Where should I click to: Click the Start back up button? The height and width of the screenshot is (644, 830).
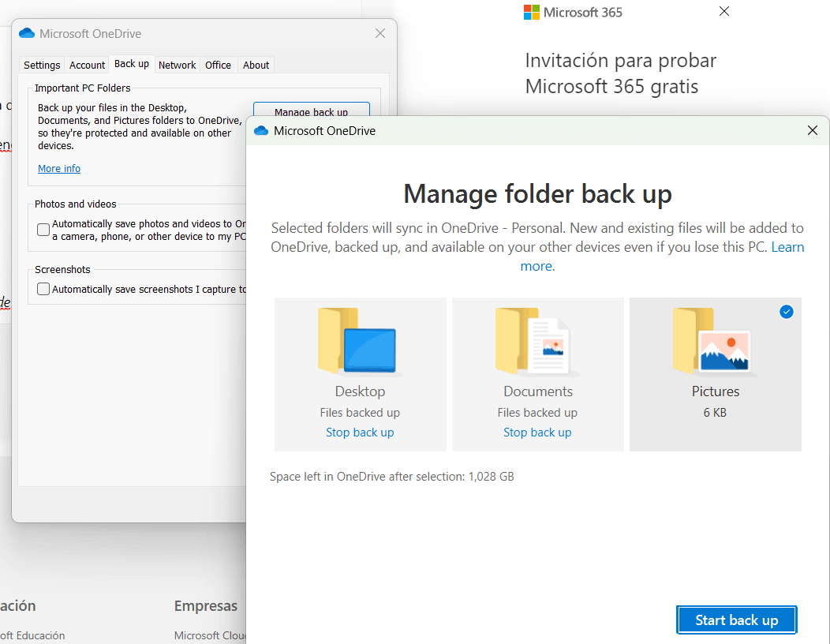[736, 620]
